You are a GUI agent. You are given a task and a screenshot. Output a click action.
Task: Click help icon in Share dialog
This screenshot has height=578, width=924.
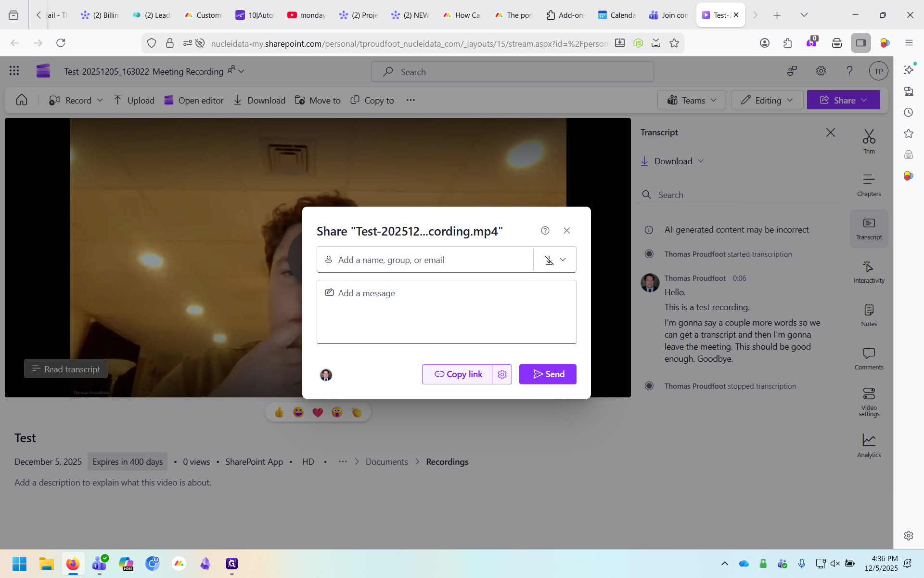(x=545, y=231)
